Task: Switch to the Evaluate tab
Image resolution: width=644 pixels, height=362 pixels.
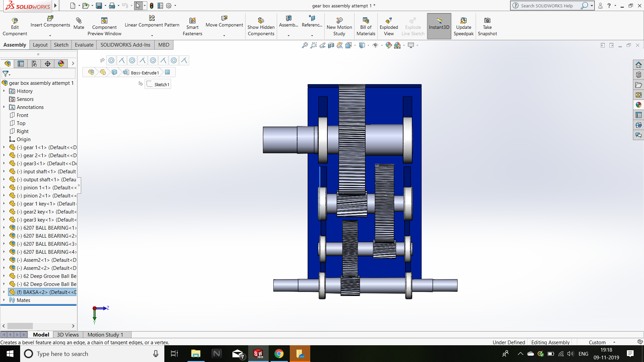Action: click(84, 45)
